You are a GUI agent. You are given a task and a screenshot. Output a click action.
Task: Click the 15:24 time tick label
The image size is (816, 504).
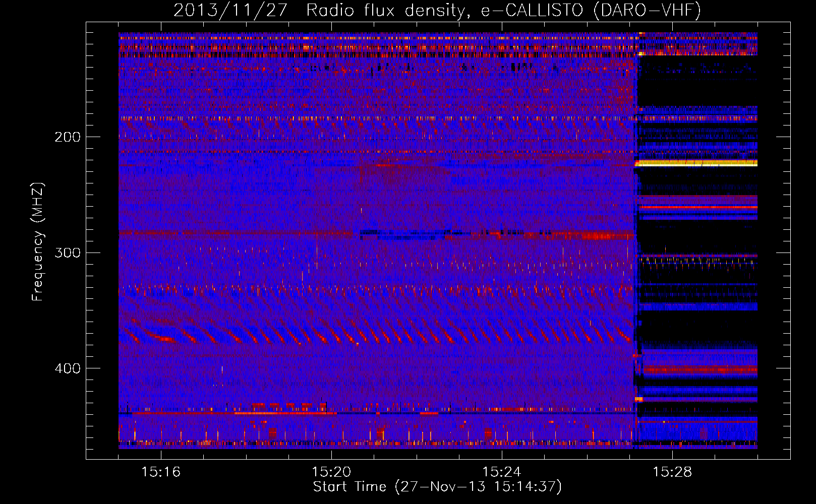[x=502, y=472]
